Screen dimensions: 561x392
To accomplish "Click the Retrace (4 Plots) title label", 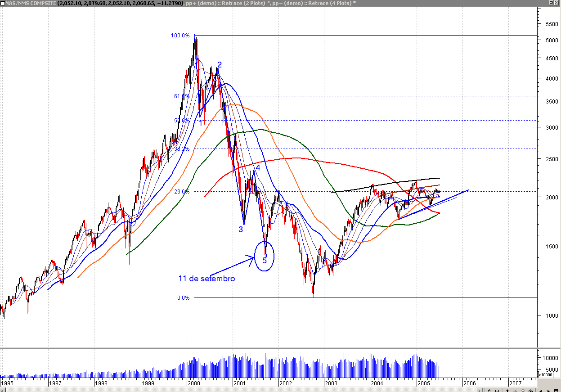I will (329, 3).
